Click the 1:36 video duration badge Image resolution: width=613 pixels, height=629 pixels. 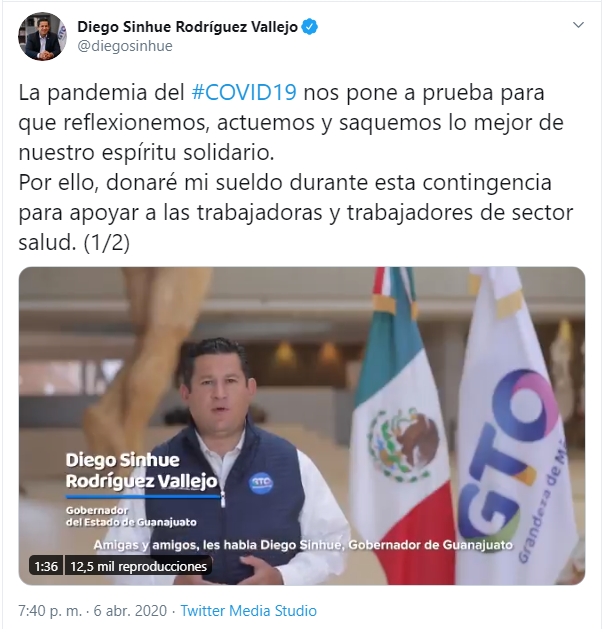click(46, 566)
